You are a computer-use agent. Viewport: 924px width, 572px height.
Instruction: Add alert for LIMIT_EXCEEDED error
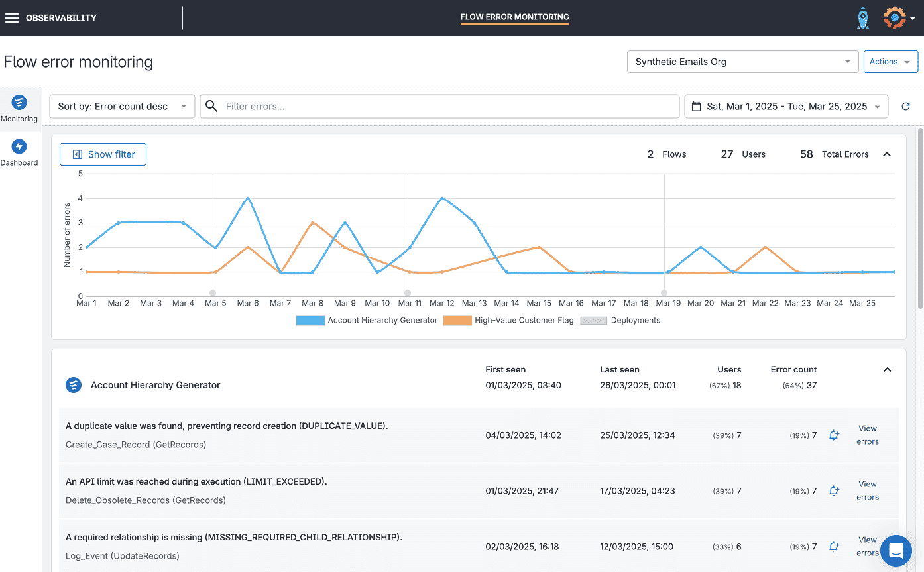point(835,491)
